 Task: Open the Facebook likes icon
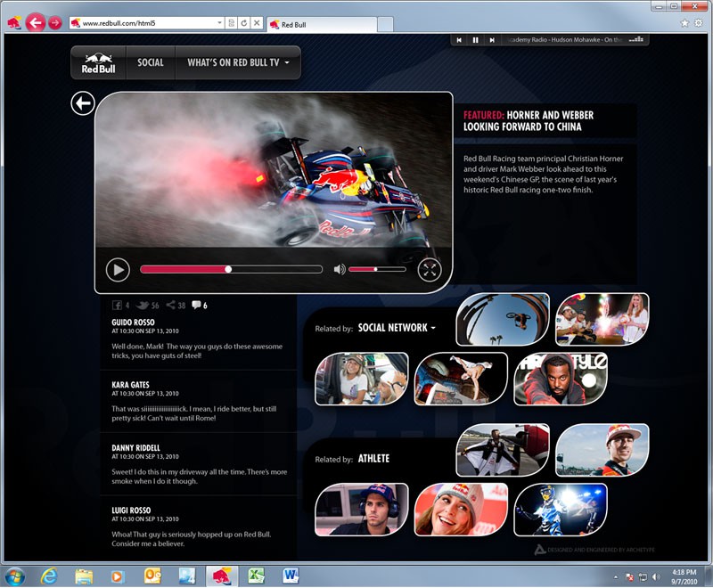coord(118,306)
